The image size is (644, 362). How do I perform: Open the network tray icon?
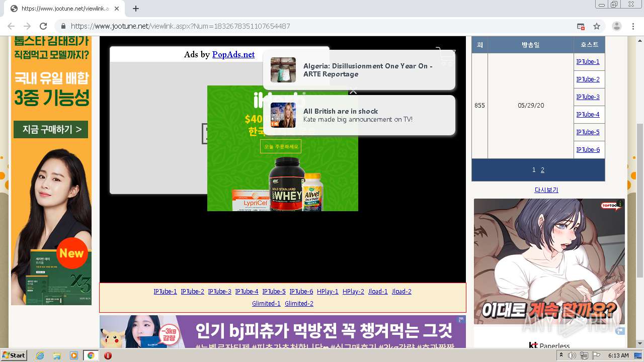[x=584, y=355]
